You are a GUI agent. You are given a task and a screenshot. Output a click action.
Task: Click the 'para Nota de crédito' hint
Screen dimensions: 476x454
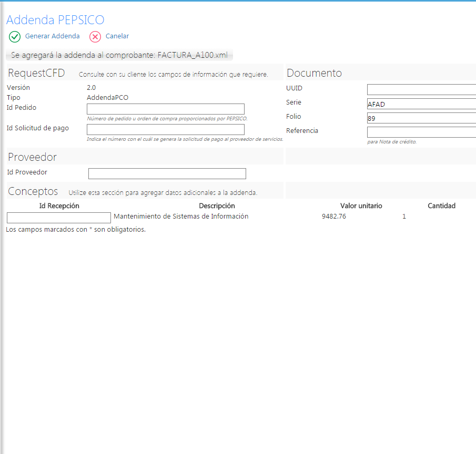point(392,142)
